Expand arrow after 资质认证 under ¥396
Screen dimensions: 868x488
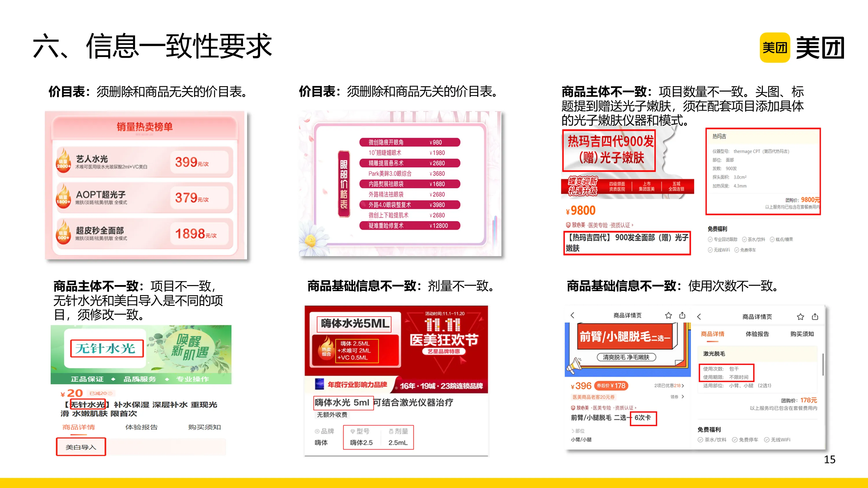[x=636, y=408]
